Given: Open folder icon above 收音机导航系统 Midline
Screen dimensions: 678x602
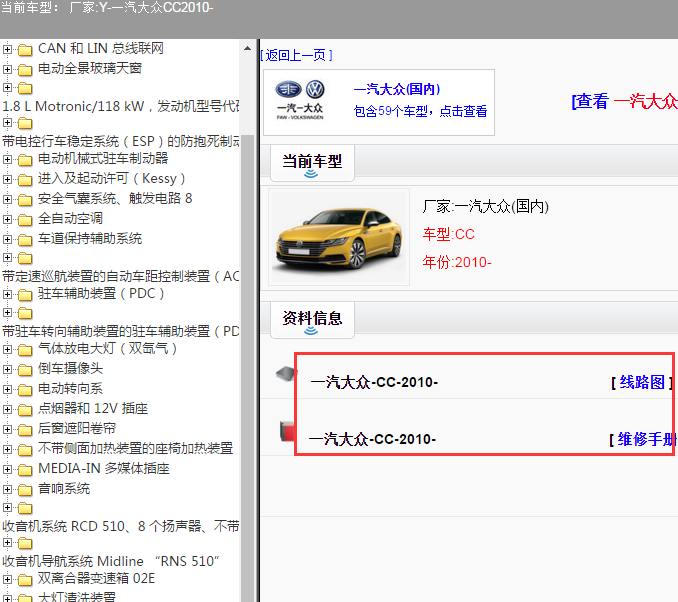Looking at the screenshot, I should (x=25, y=543).
